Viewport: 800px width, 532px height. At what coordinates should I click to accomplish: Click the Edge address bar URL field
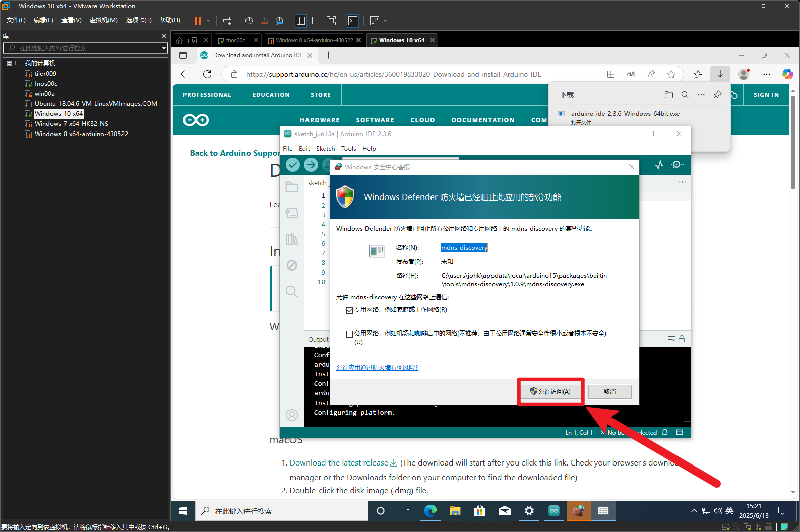point(393,74)
